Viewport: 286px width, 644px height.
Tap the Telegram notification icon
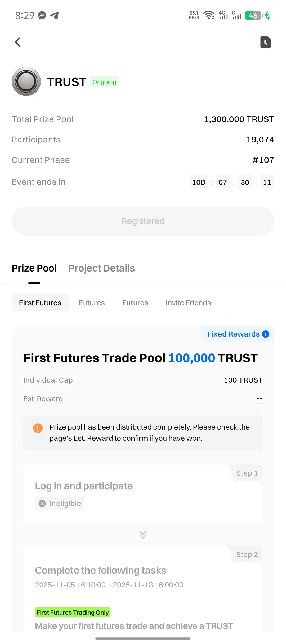point(54,16)
